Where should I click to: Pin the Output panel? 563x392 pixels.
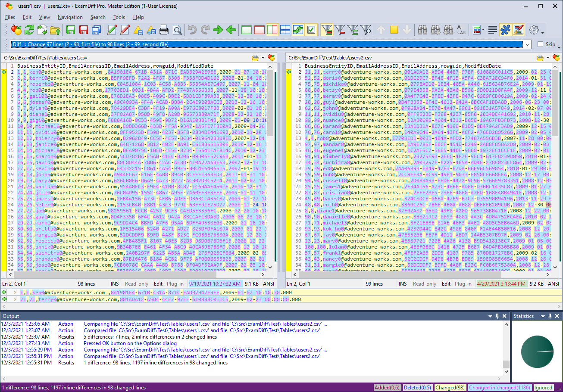point(497,316)
